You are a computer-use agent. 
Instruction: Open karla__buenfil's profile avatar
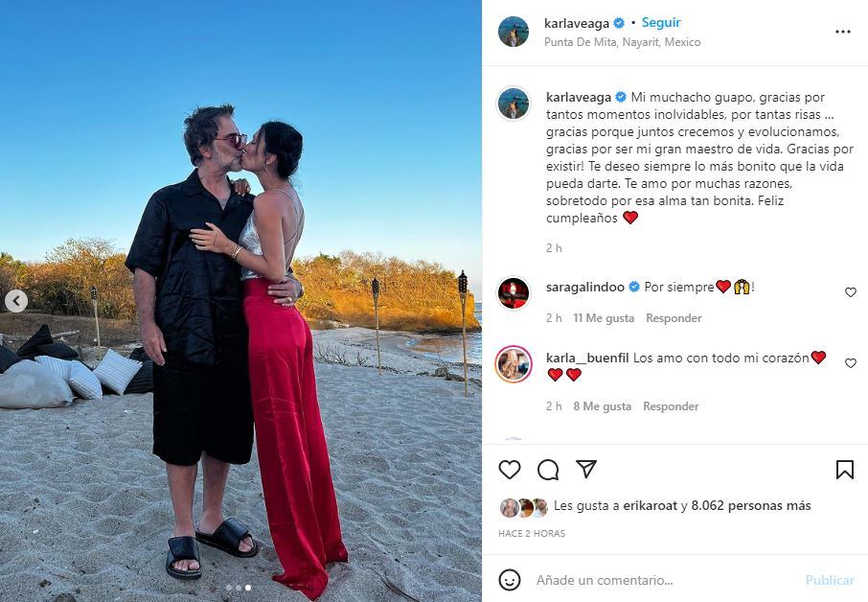point(514,364)
